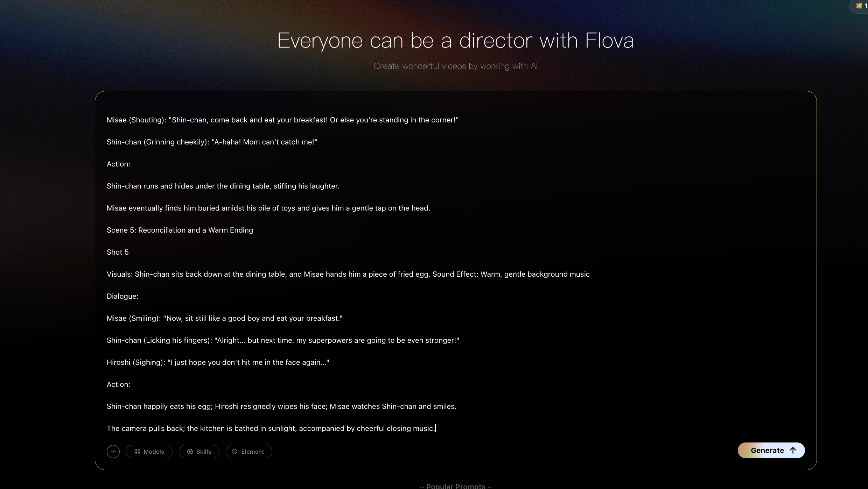The width and height of the screenshot is (868, 489).
Task: Click the credit count number 1
Action: coord(866,6)
